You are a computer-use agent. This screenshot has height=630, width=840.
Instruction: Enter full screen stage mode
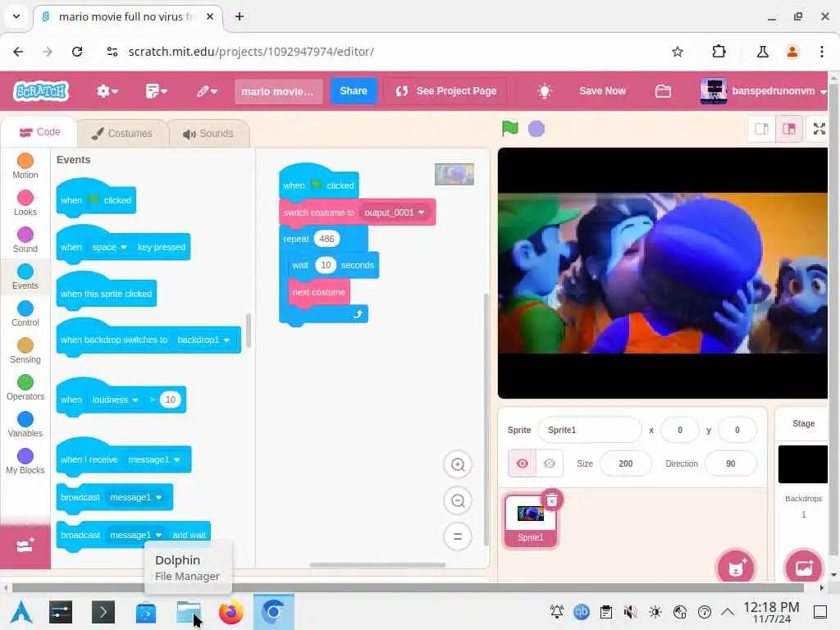pos(819,129)
